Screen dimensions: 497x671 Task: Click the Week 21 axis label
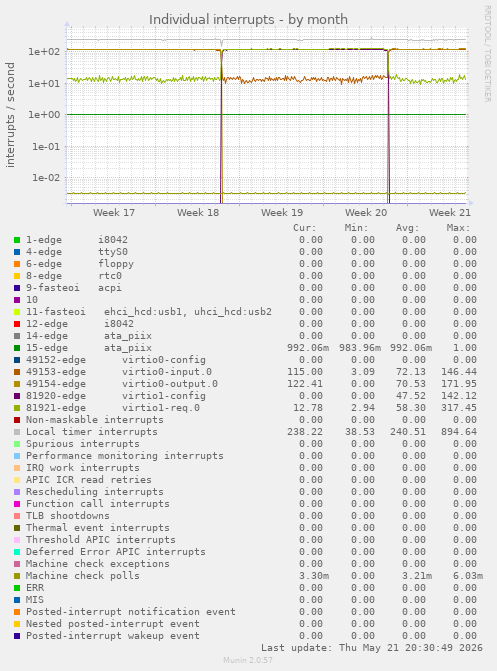450,213
